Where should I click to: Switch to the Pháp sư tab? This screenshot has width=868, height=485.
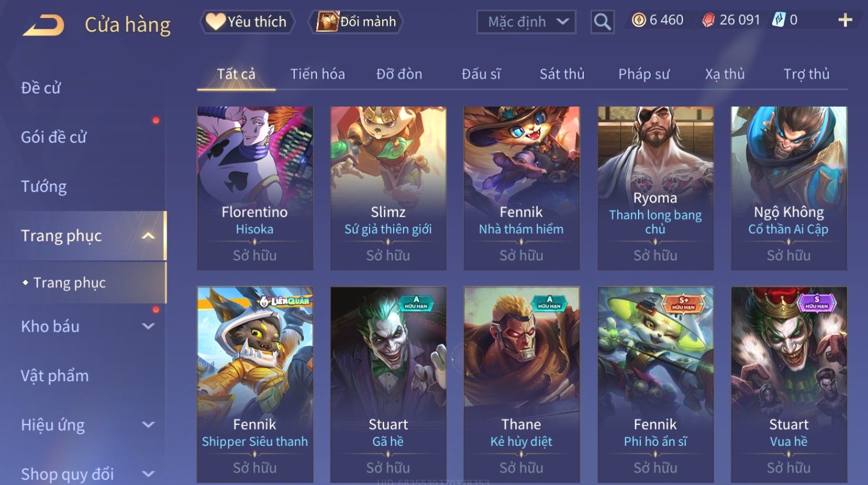pos(644,74)
